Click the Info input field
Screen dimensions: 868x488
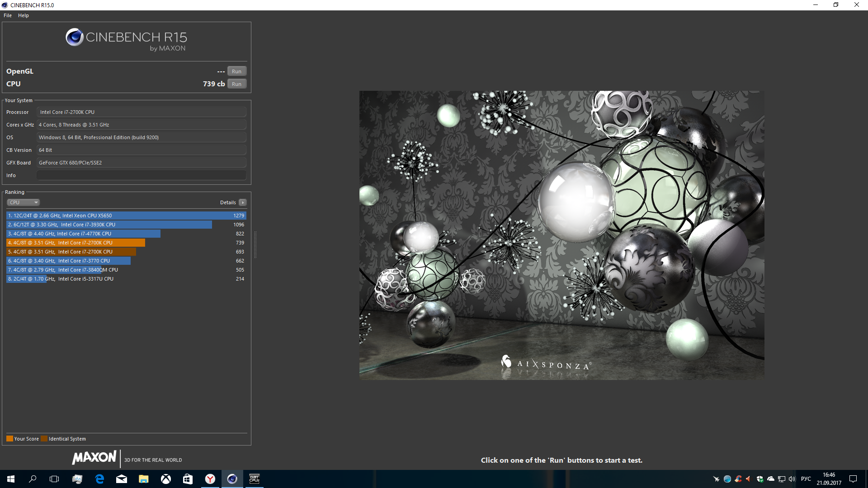(141, 175)
